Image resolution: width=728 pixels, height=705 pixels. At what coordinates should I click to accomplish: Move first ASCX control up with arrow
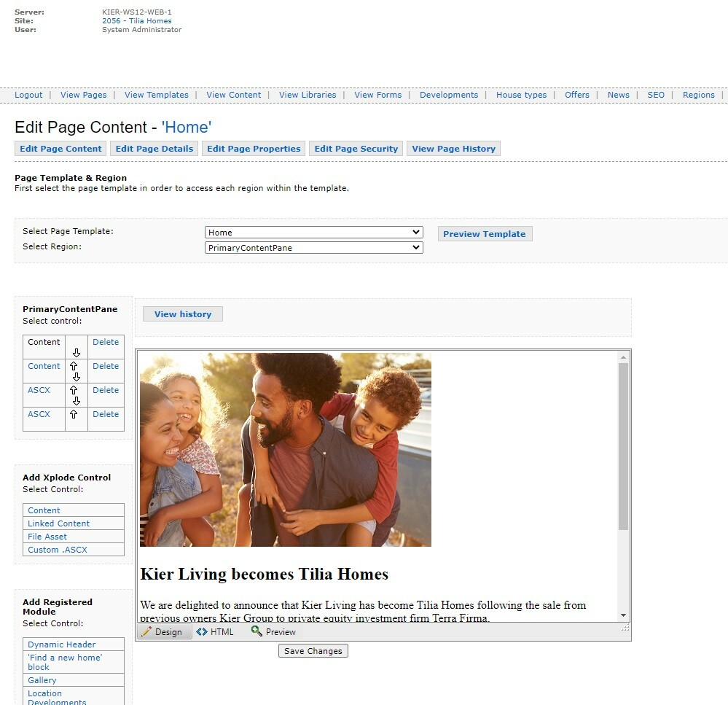pos(74,390)
